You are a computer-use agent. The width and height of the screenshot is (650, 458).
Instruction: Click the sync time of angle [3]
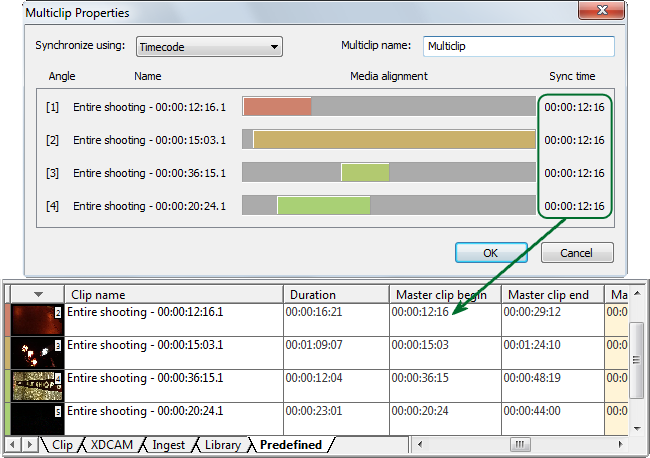[574, 173]
